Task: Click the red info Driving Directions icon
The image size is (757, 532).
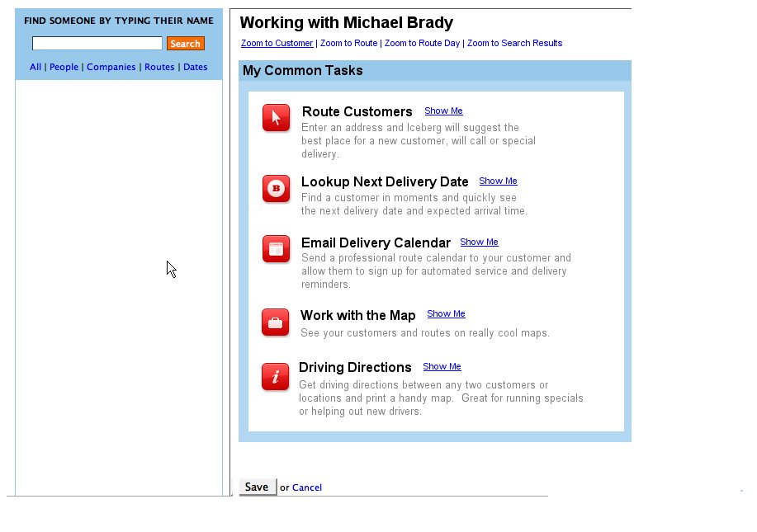Action: 275,377
